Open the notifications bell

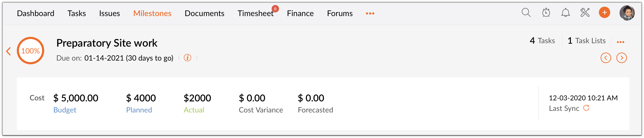[566, 13]
